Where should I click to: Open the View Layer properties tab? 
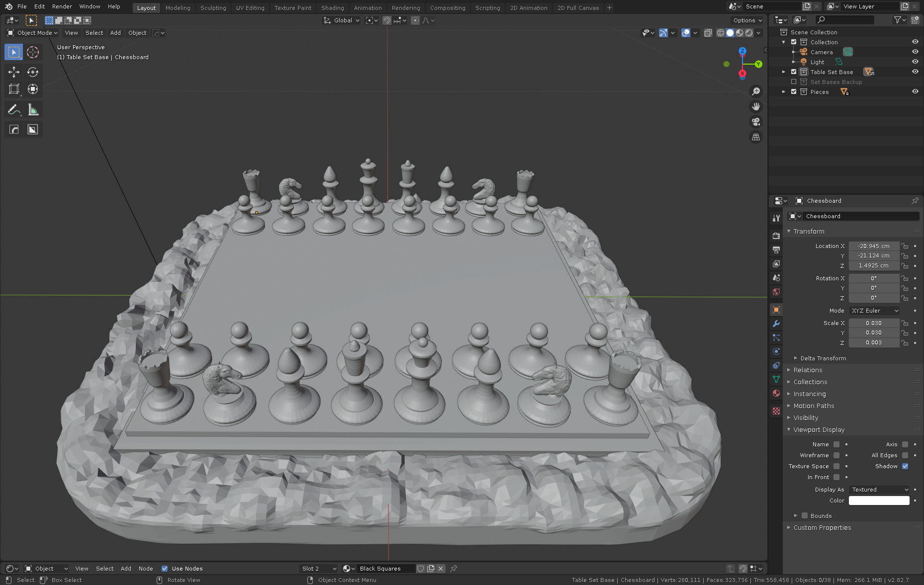tap(776, 263)
